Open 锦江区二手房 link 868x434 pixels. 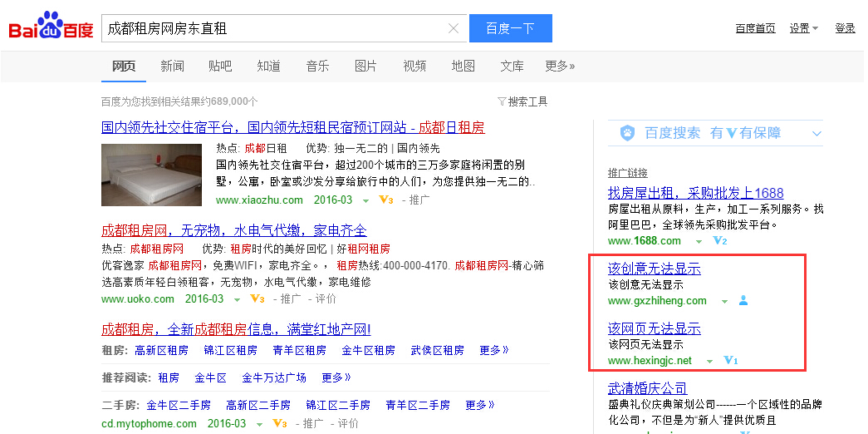[x=338, y=405]
